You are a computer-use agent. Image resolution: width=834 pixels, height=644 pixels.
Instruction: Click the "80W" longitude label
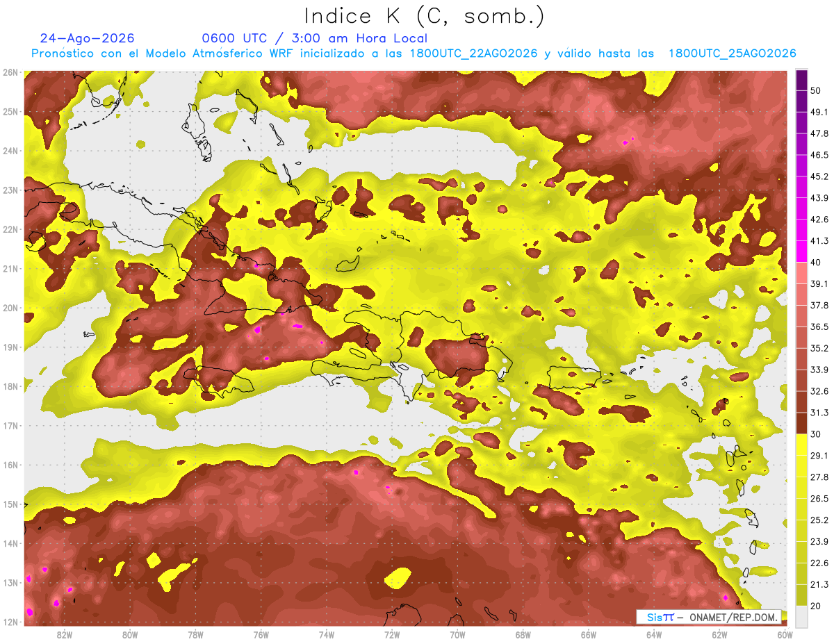[x=130, y=635]
